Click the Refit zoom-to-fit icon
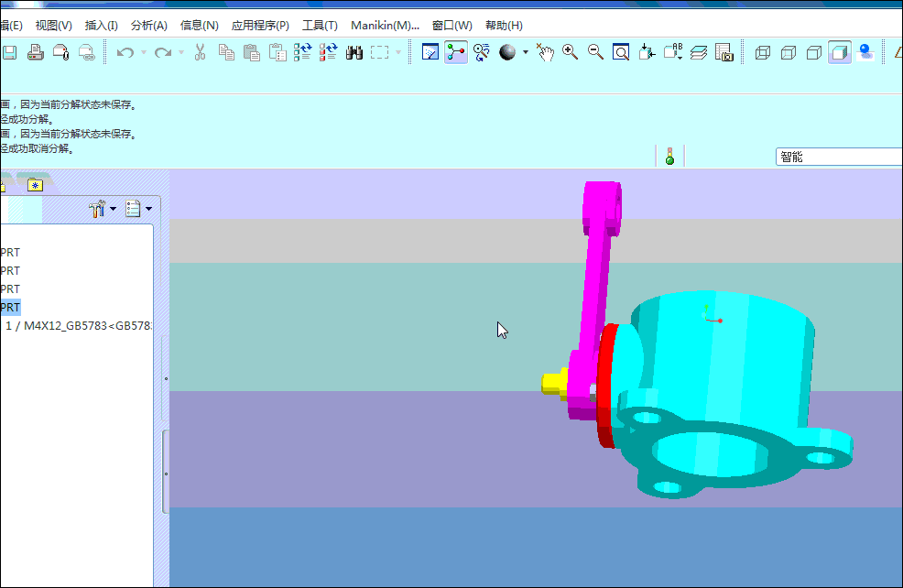 point(621,52)
